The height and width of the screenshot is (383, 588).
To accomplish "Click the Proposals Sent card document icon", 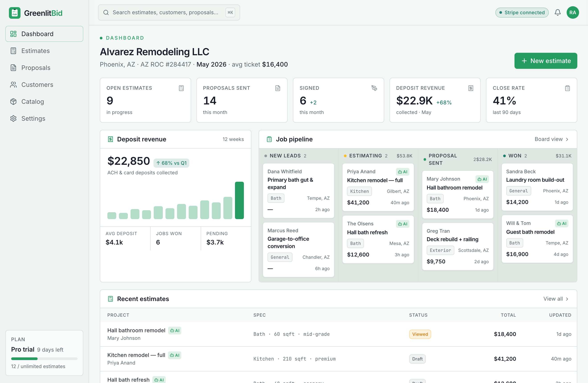I will (x=278, y=88).
